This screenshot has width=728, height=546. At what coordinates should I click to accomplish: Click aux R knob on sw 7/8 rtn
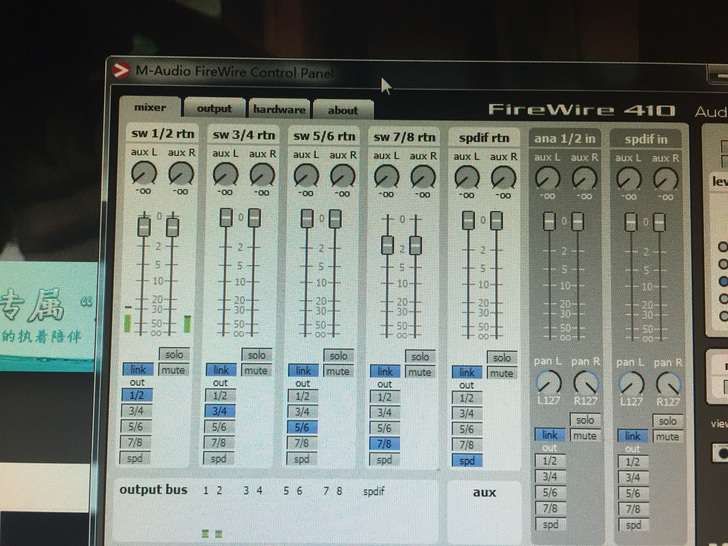(423, 177)
